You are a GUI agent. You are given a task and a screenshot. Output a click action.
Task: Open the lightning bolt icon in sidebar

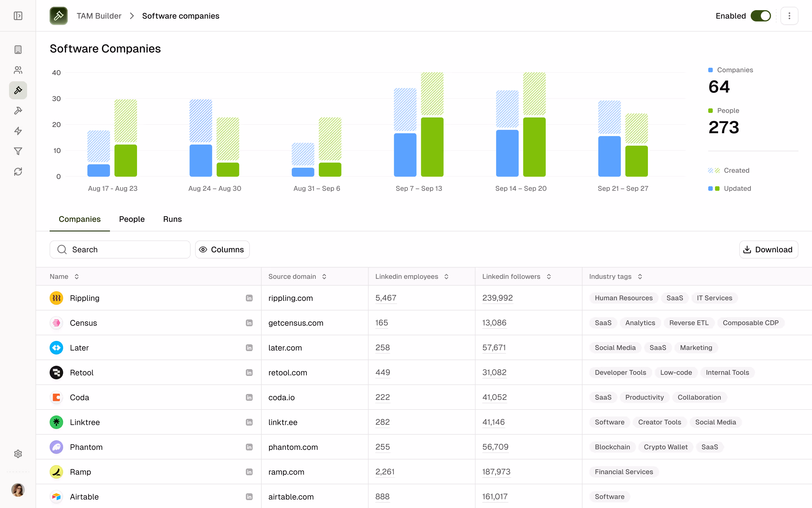[x=18, y=131]
